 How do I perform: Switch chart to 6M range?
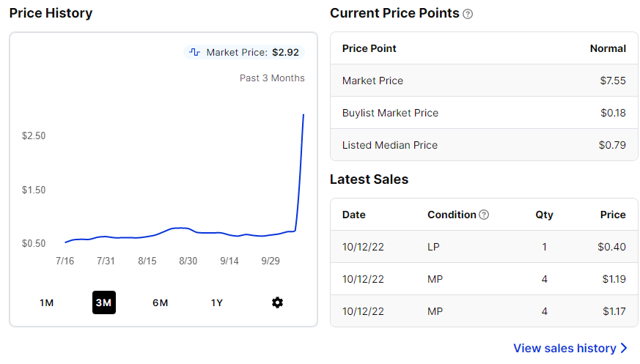click(161, 302)
